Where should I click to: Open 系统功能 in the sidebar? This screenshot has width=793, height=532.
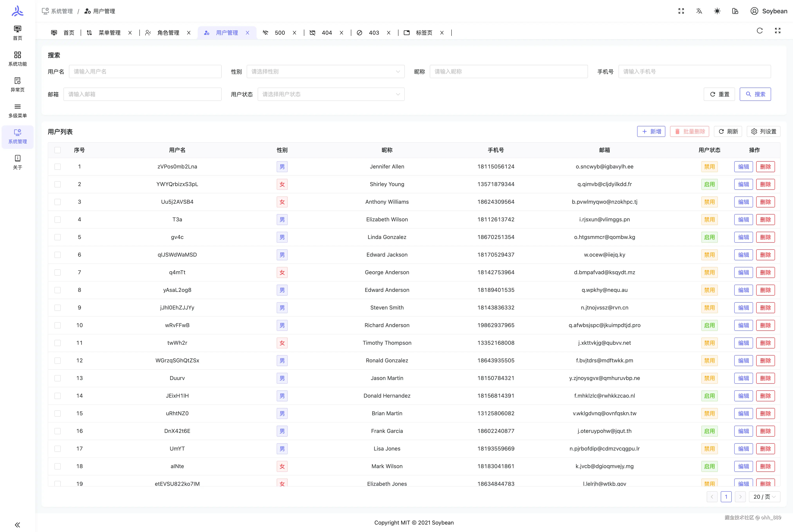pos(18,59)
